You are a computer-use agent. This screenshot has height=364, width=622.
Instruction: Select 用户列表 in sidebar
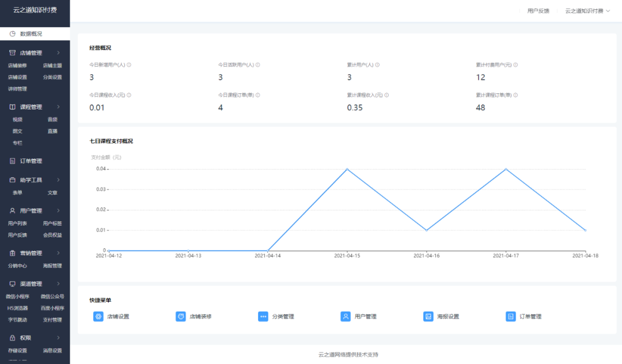click(17, 223)
